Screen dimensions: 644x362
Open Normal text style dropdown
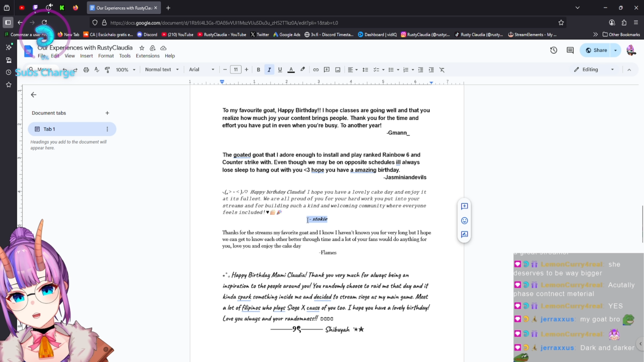click(x=162, y=70)
